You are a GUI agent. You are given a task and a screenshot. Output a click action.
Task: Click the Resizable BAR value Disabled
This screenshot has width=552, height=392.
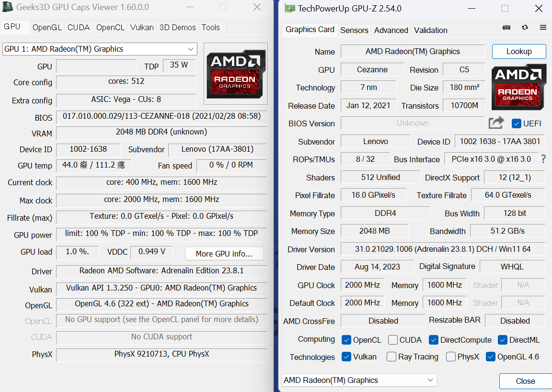[515, 321]
